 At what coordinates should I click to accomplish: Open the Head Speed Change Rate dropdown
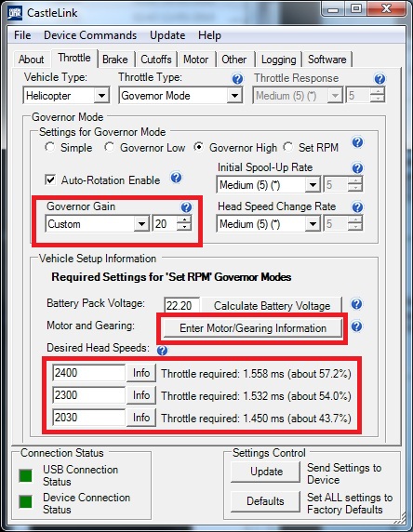313,224
